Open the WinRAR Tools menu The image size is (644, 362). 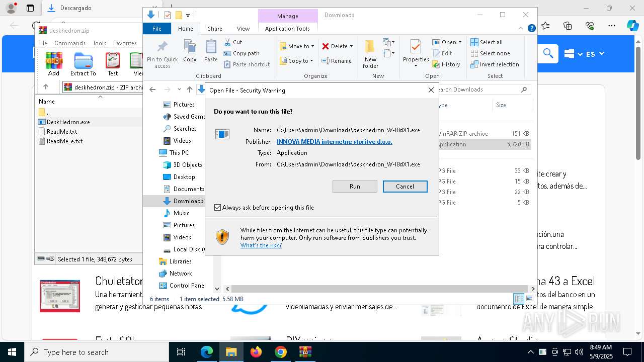(99, 43)
